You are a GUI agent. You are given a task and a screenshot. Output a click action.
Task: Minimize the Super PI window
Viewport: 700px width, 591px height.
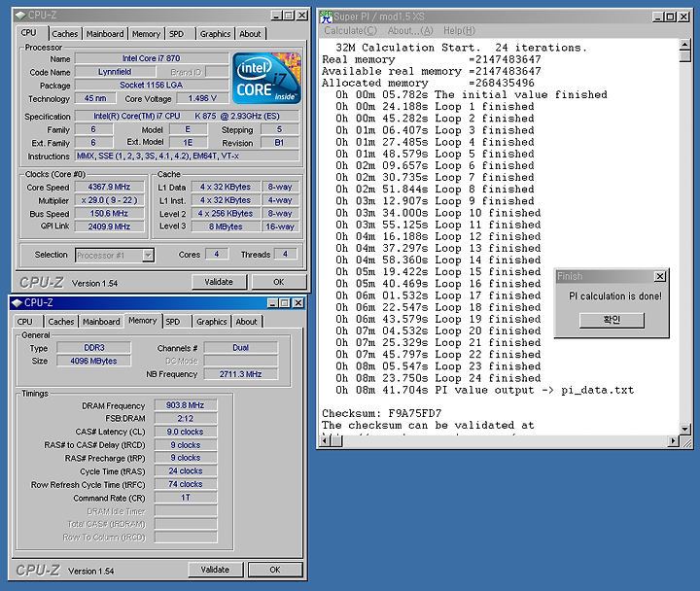657,17
